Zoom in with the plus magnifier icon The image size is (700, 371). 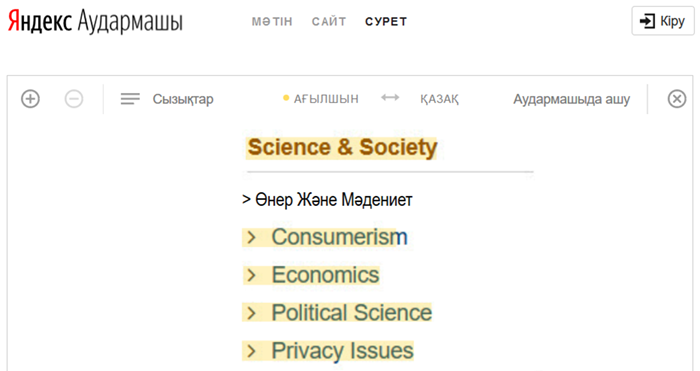[x=30, y=99]
